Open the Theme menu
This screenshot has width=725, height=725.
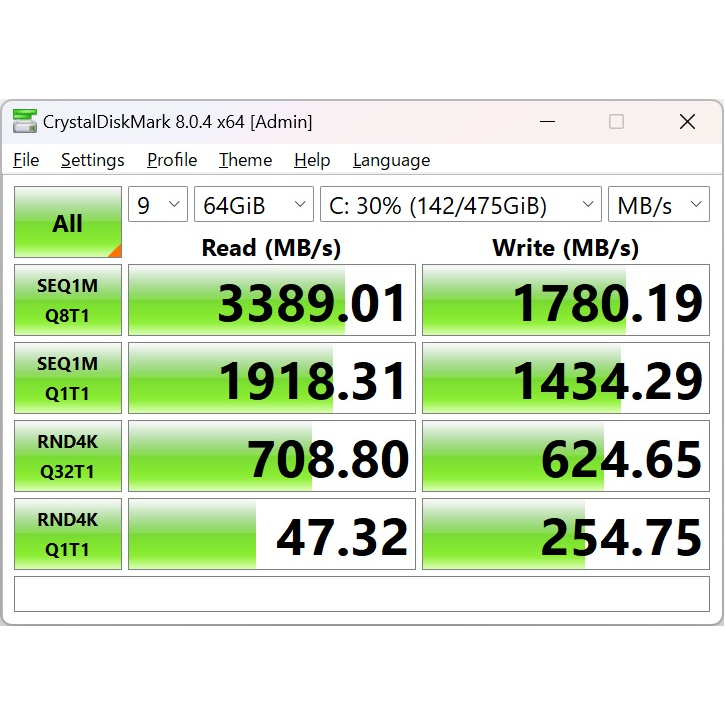(246, 160)
